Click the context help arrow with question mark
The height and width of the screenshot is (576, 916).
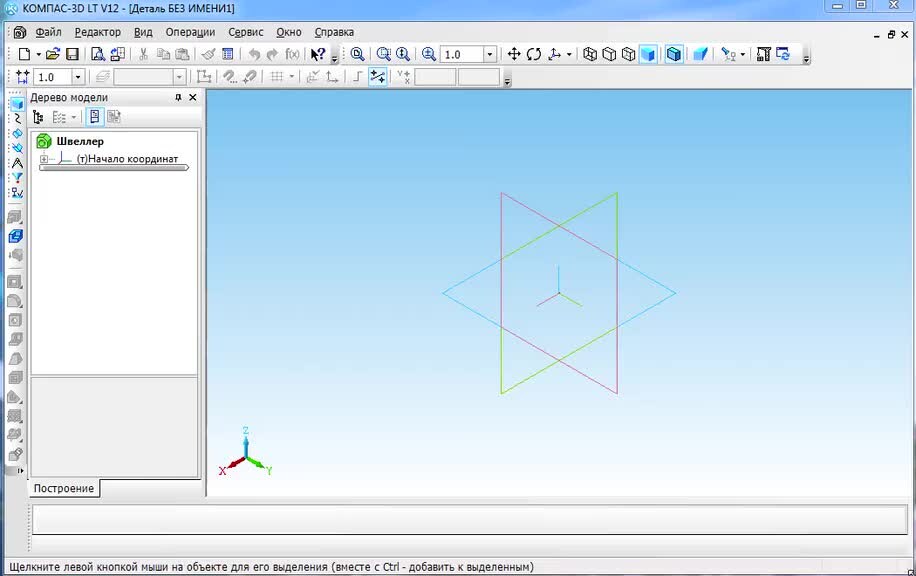pyautogui.click(x=318, y=54)
